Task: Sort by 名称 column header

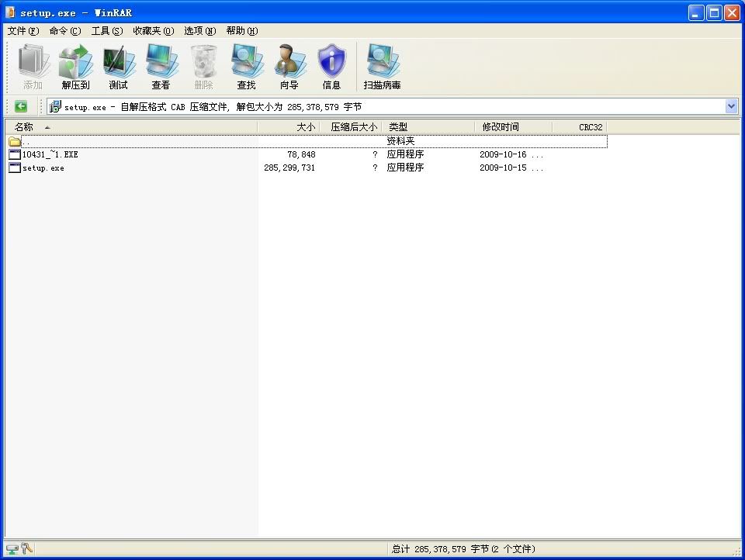Action: pyautogui.click(x=131, y=127)
